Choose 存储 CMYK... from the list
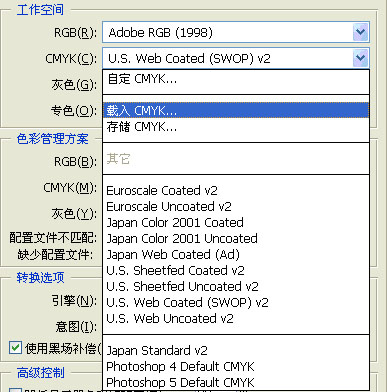387x392 pixels. point(236,127)
